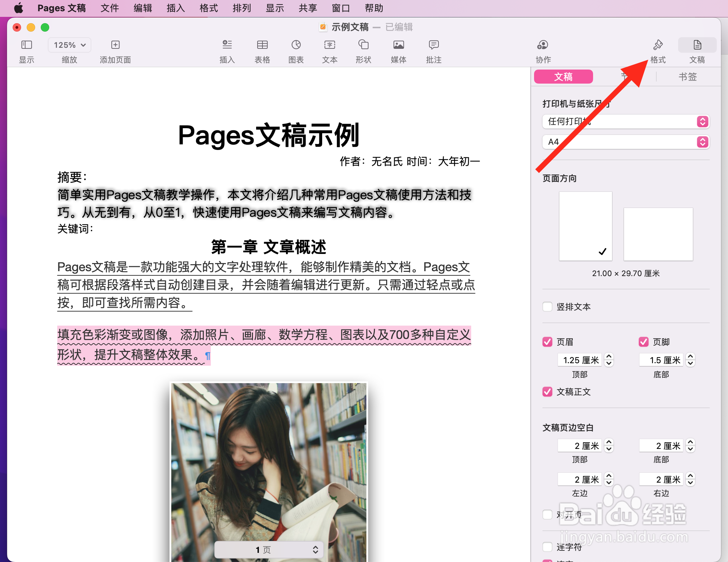Viewport: 728px width, 562px height.
Task: Open the Pages 文稿 app menu
Action: pyautogui.click(x=61, y=8)
